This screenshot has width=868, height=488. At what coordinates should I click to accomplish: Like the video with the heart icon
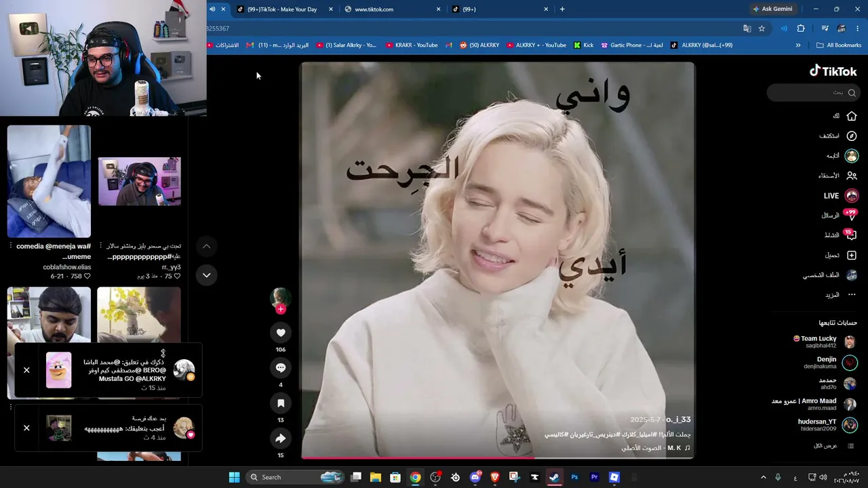(x=281, y=332)
